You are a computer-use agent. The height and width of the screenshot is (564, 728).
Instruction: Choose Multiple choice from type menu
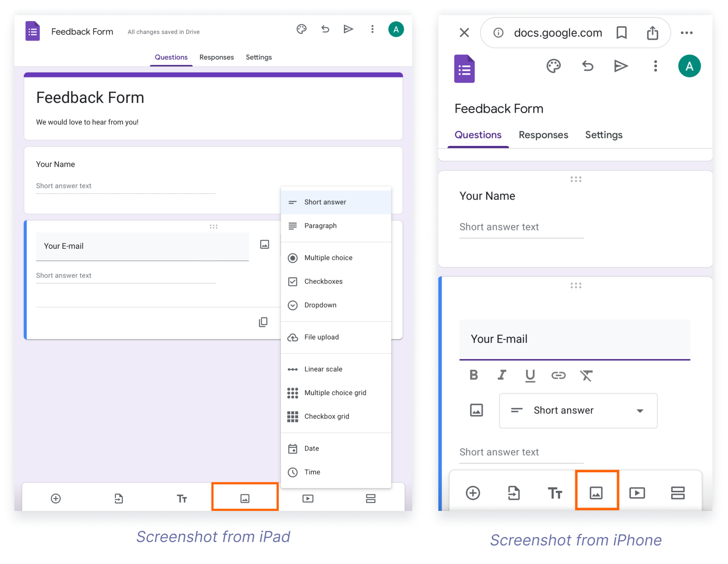click(x=328, y=258)
